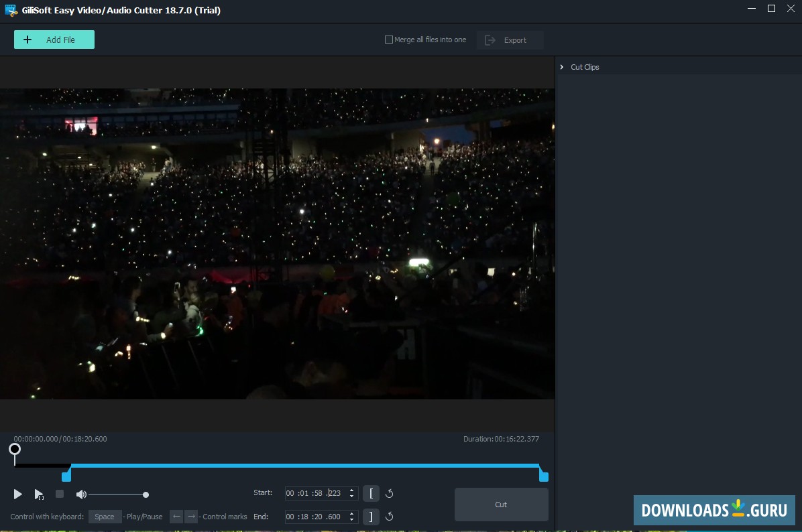Click the Add File button
Screen dimensions: 802x532
pos(54,40)
